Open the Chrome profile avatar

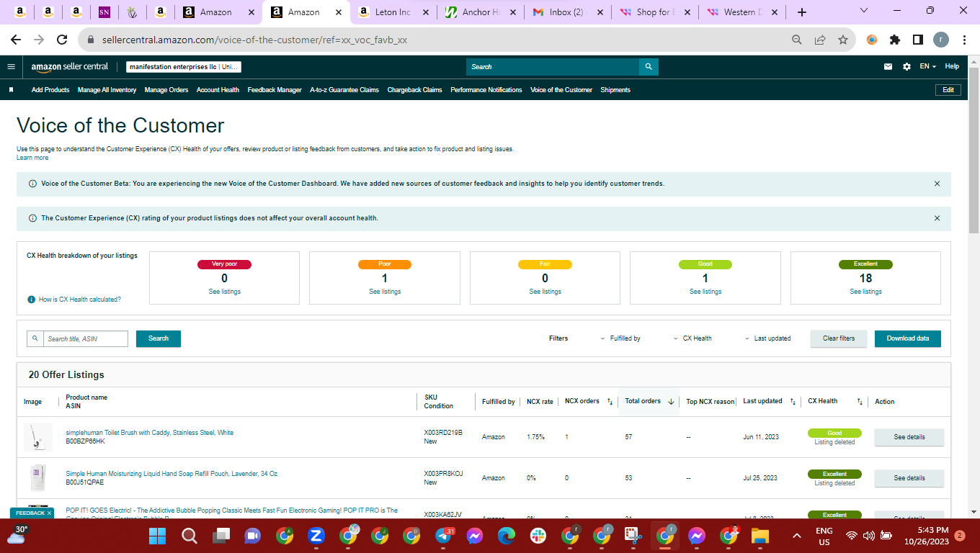[940, 40]
